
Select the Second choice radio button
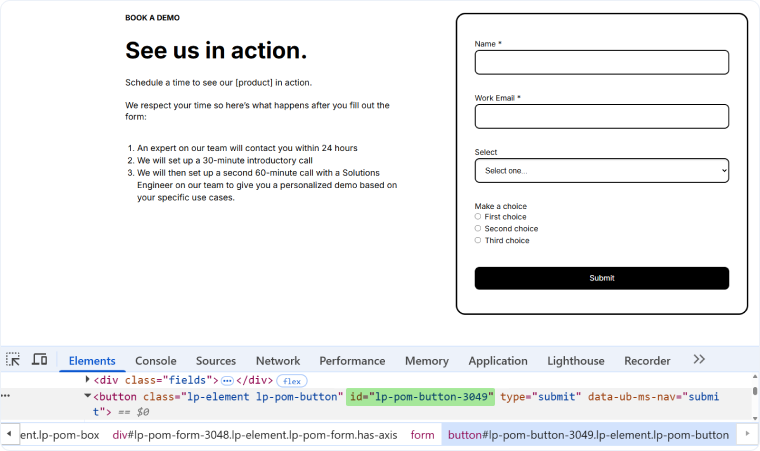[x=478, y=228]
